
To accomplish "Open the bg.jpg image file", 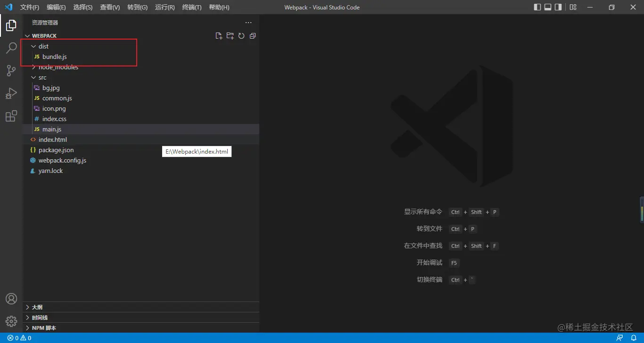I will [x=141, y=88].
